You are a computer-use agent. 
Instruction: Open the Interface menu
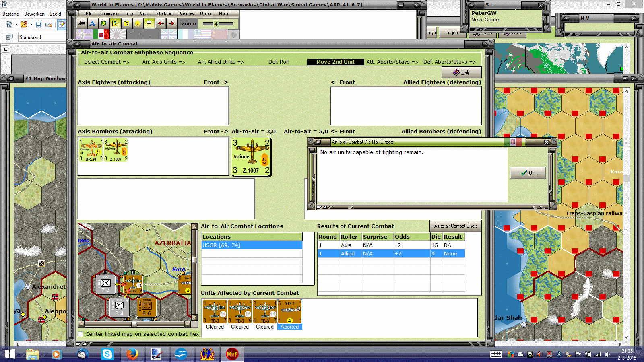(x=164, y=14)
